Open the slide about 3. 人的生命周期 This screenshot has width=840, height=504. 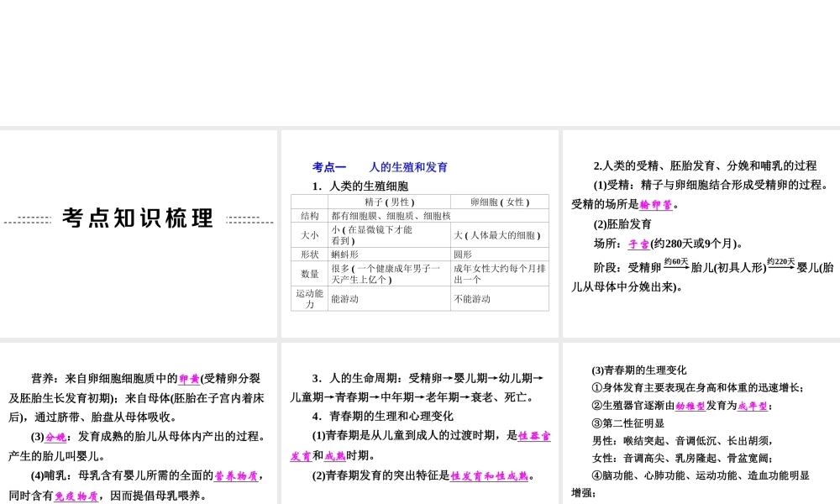pyautogui.click(x=419, y=423)
